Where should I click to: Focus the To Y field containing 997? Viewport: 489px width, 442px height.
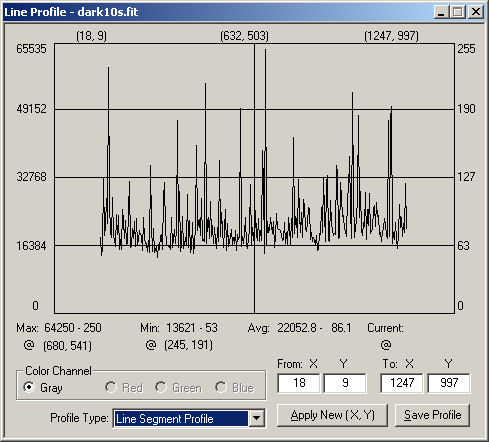(x=449, y=383)
